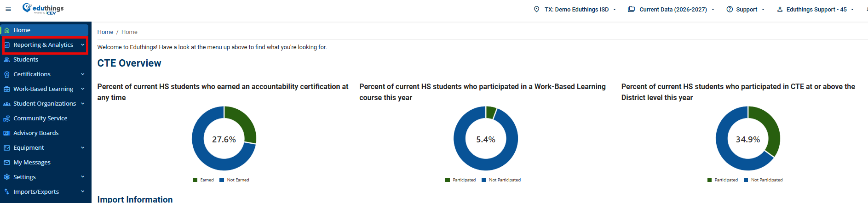Image resolution: width=868 pixels, height=203 pixels.
Task: Expand the Certifications chevron
Action: pos(83,74)
